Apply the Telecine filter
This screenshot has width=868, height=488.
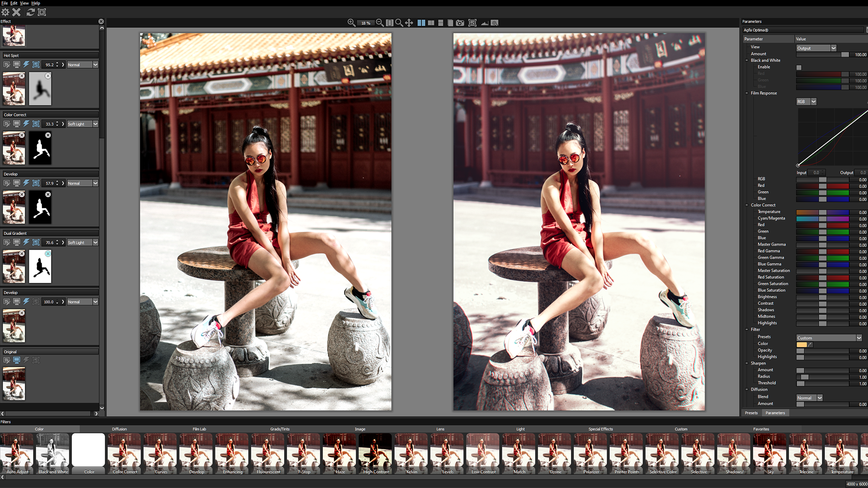(806, 454)
